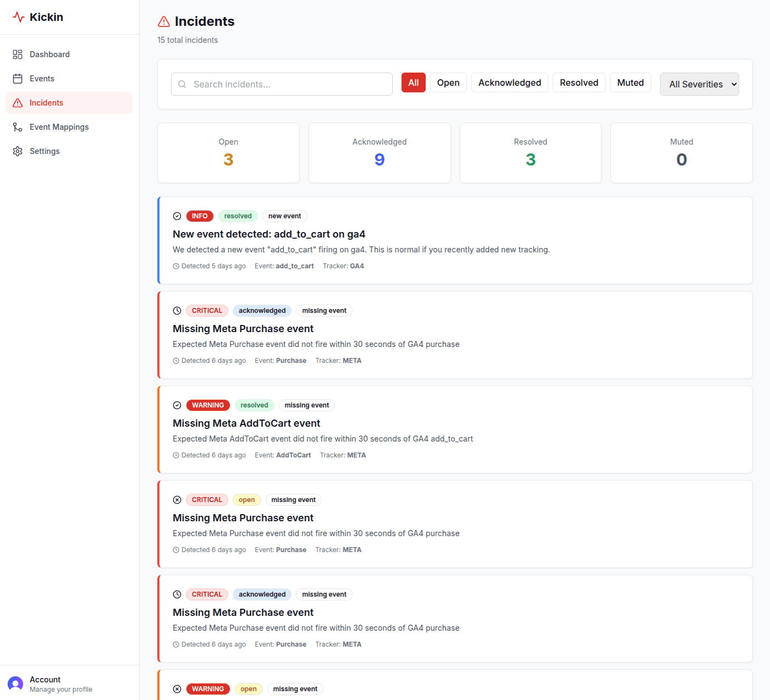
Task: Open Settings using the gear icon
Action: pos(17,151)
